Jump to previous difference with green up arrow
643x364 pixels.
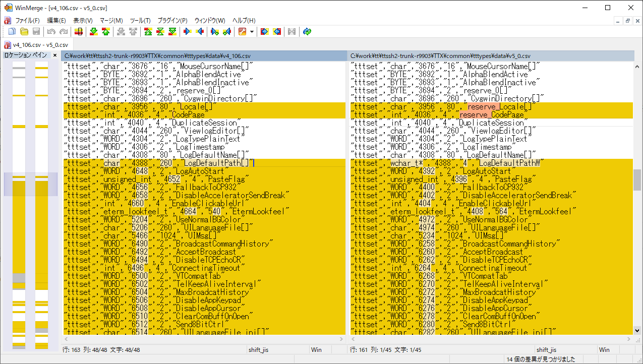(x=105, y=32)
